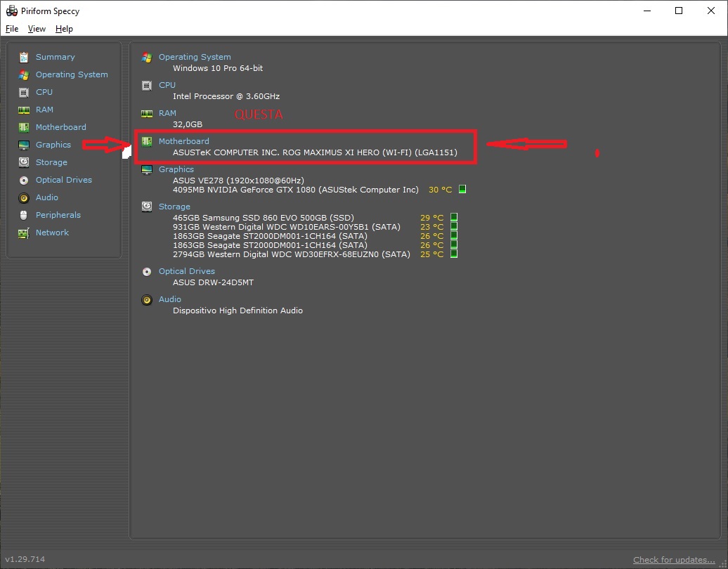Go to the CPU section in sidebar
The height and width of the screenshot is (569, 728).
pos(44,92)
